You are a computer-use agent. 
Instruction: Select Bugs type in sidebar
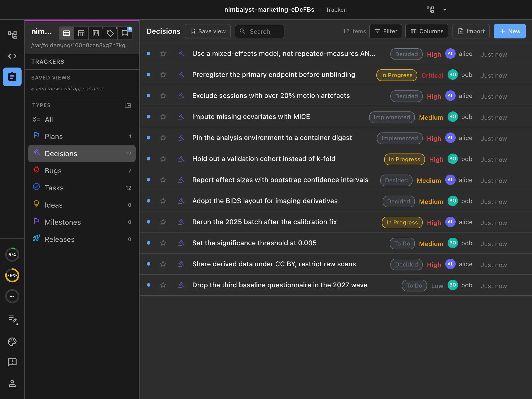pos(82,171)
